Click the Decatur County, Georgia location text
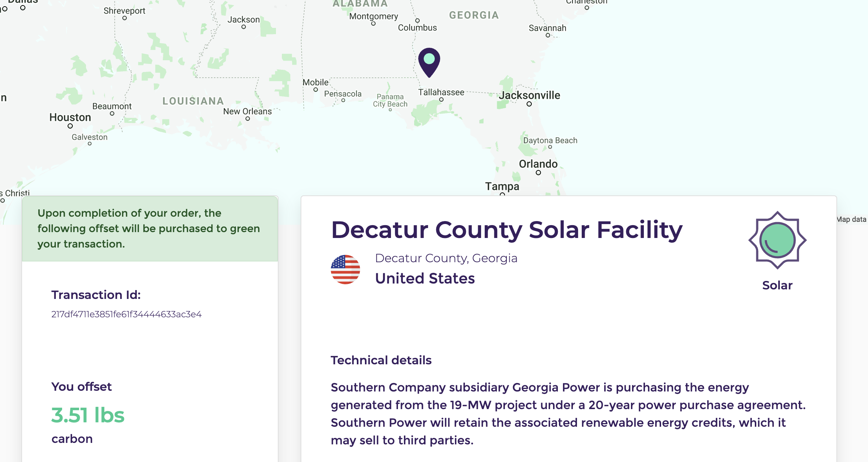This screenshot has width=868, height=462. click(446, 258)
